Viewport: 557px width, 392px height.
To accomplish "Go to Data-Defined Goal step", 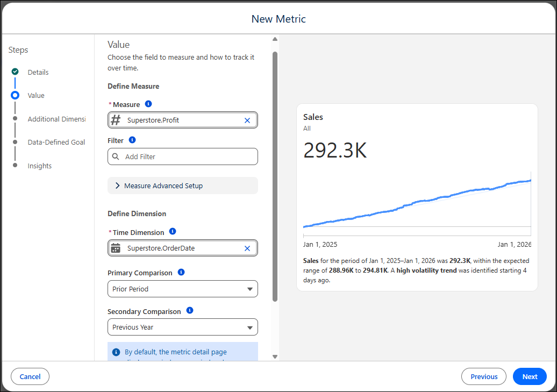I will (x=56, y=142).
